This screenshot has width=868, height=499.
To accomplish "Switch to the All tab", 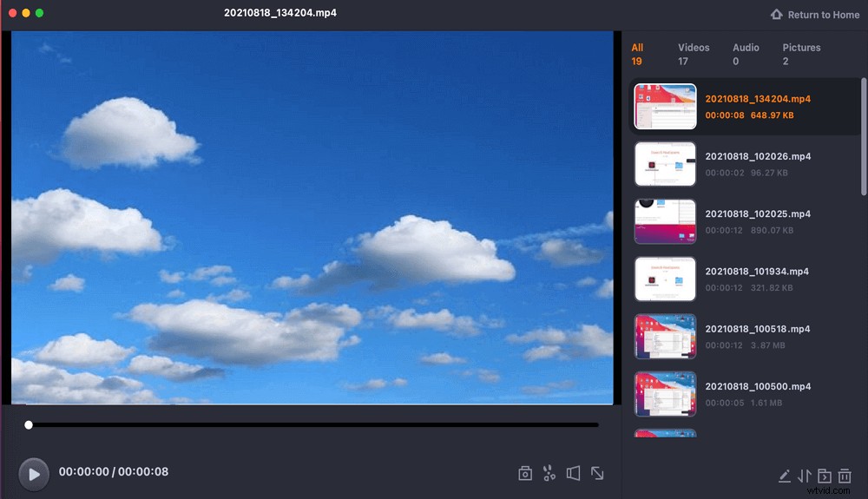I will [637, 54].
